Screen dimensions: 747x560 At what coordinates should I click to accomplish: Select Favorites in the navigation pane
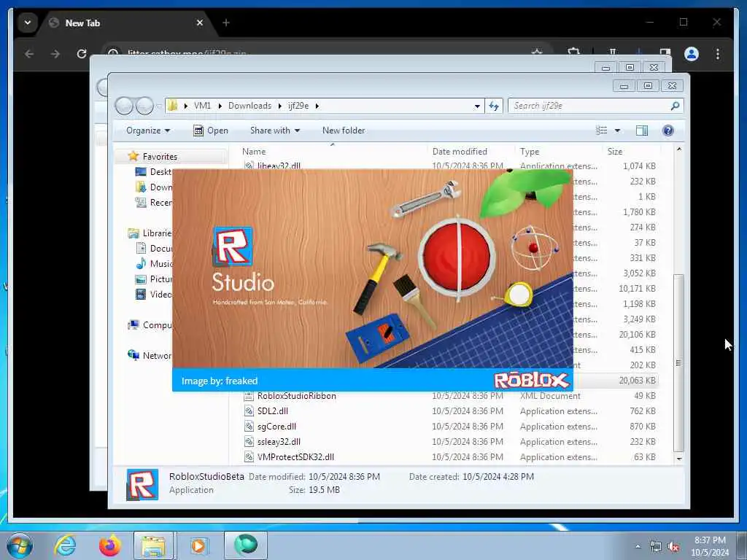coord(160,157)
